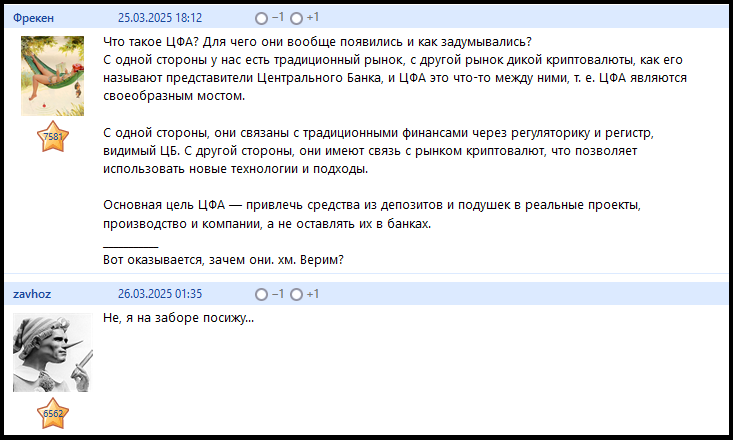Screen dimensions: 733x441
Task: Select the −1 radio on zavhoz's post
Action: point(261,294)
